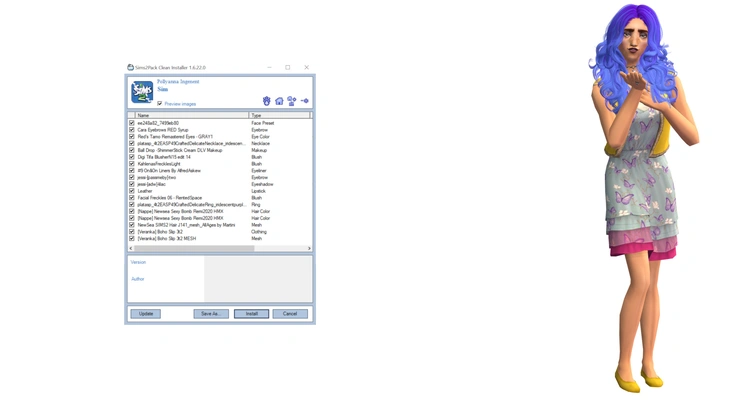Click the Eye Color type cell
The image size is (733, 400).
[x=260, y=136]
